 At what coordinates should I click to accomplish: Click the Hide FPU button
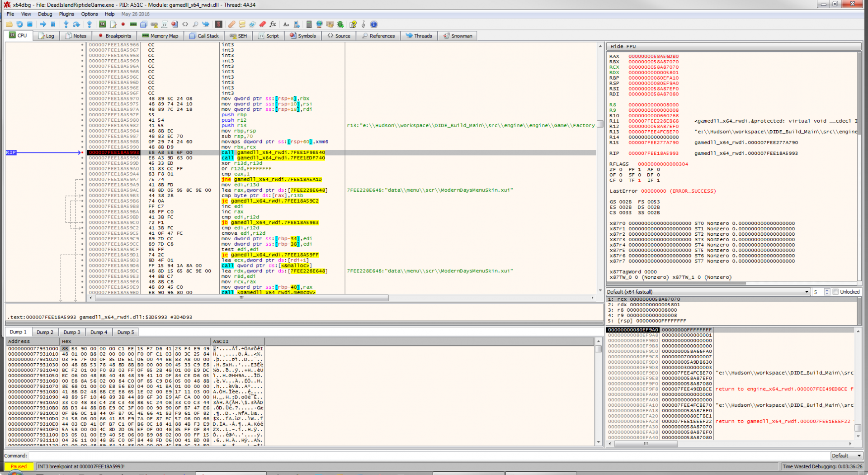623,46
